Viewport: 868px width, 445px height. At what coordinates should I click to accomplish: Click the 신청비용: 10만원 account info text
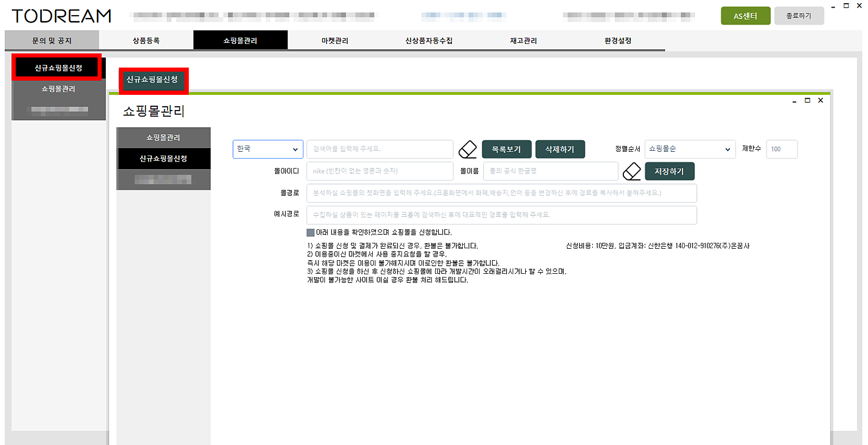tap(658, 246)
